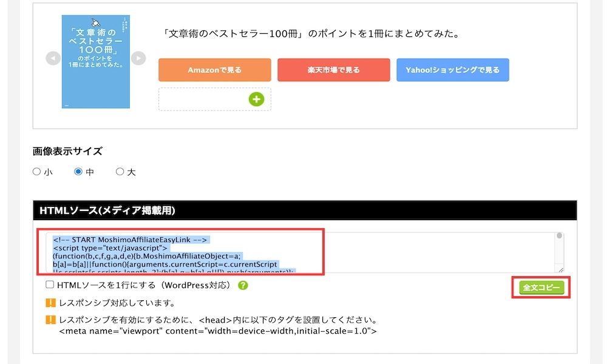Click the previous image arrow beside book cover
The width and height of the screenshot is (607, 364).
53,58
